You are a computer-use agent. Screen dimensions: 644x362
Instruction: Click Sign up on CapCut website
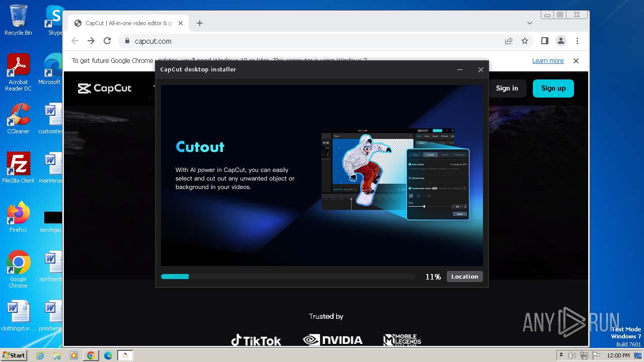(553, 88)
